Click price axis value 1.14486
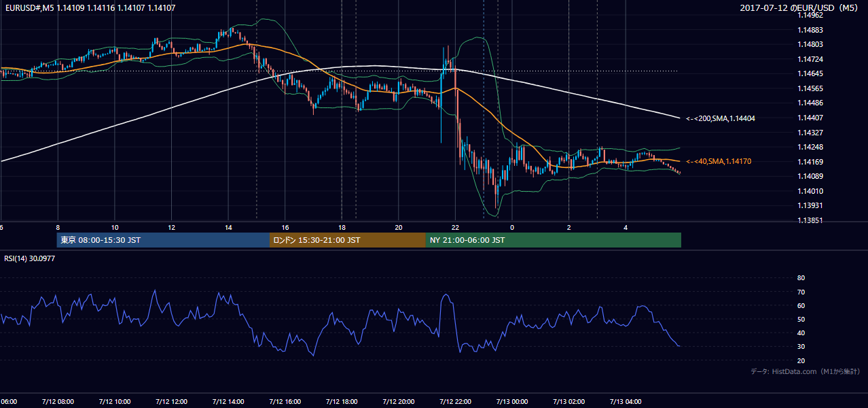 pyautogui.click(x=810, y=103)
